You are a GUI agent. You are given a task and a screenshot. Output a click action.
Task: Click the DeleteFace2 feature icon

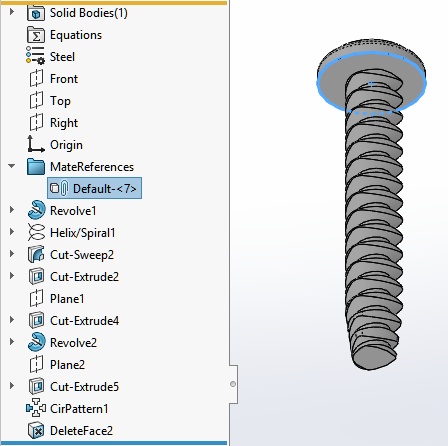[36, 430]
